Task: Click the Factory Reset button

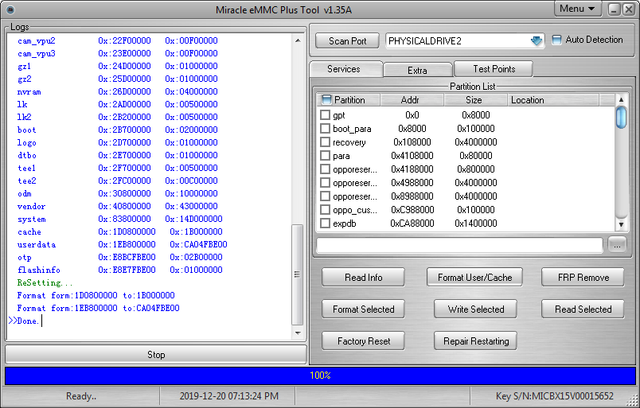Action: [363, 341]
